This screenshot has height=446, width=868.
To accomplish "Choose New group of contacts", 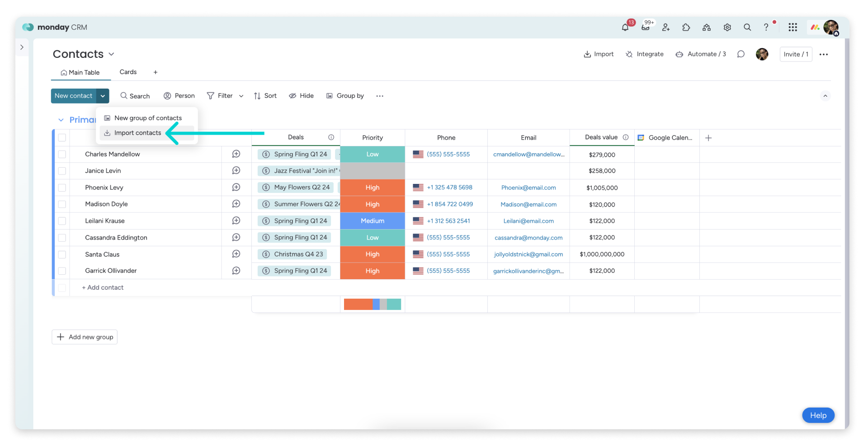I will point(147,118).
